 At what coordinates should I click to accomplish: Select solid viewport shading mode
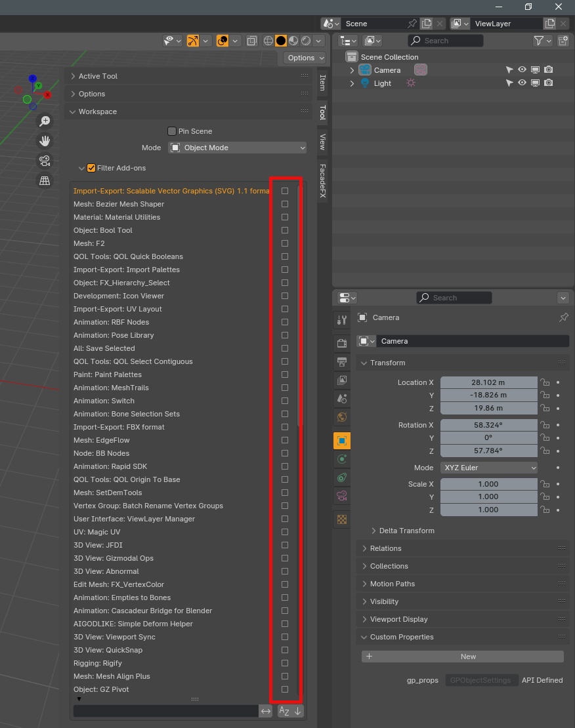pos(281,41)
